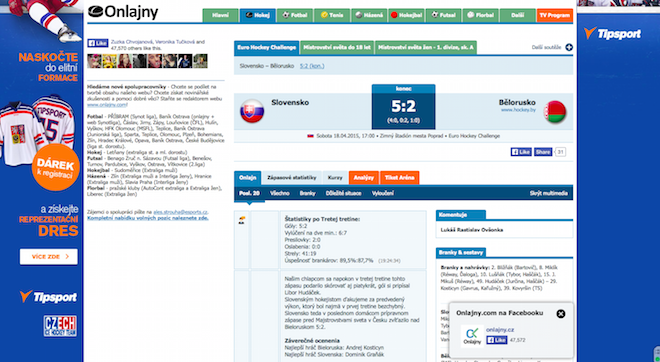Click the Bělorusko flag icon
Screen dimensions: 660x362
555,112
